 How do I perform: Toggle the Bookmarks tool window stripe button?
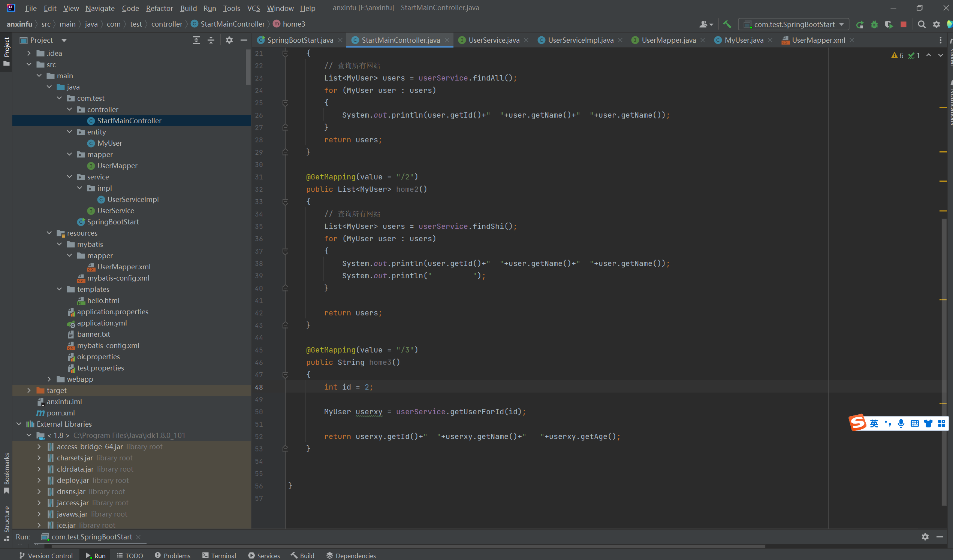pos(6,473)
